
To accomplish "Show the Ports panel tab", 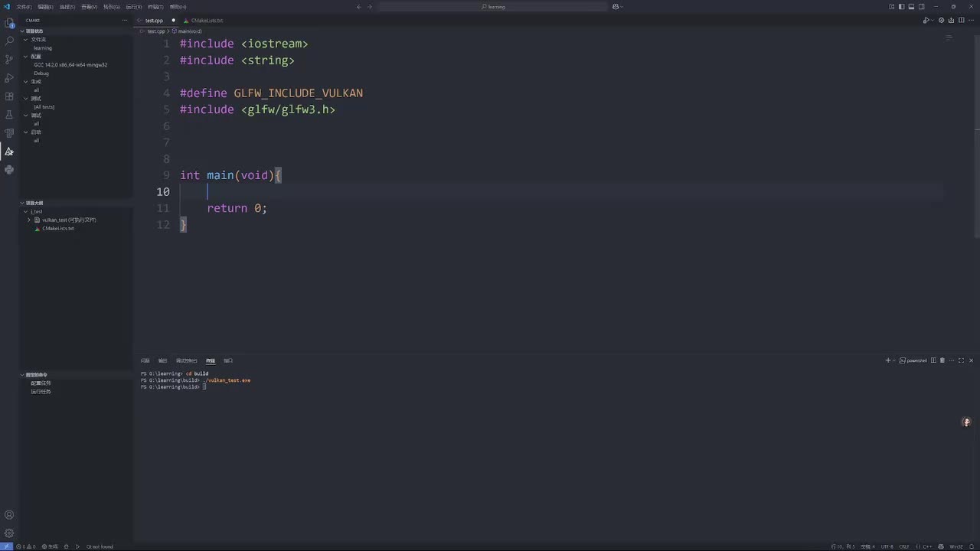I will pos(228,360).
